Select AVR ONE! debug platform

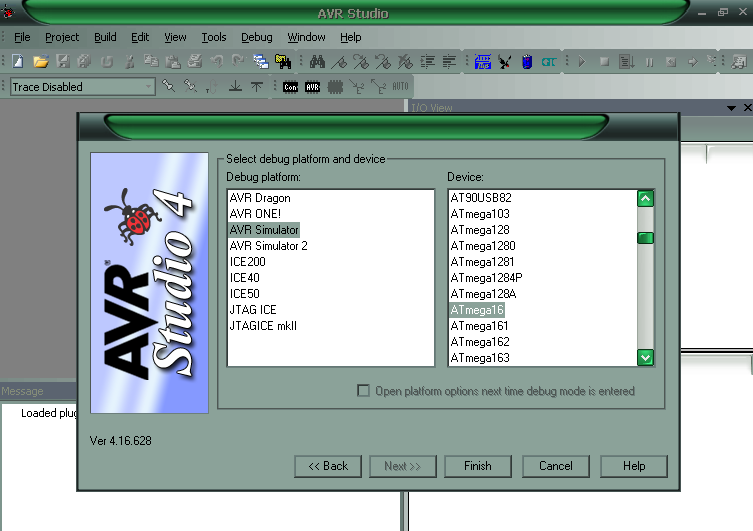(x=255, y=214)
